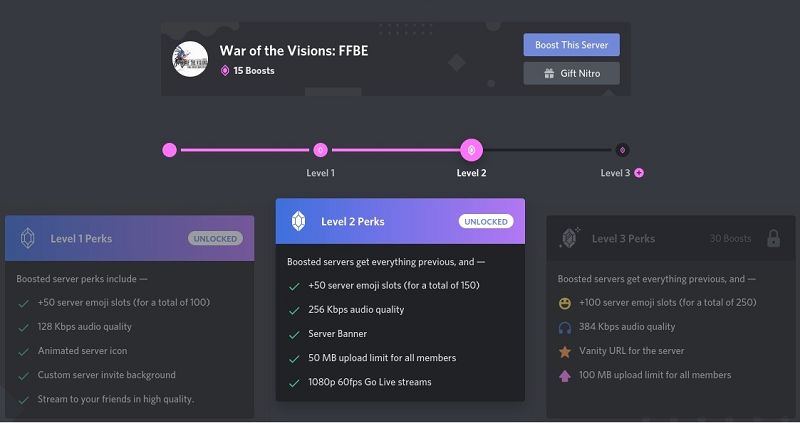Viewport: 800px width, 423px height.
Task: Click the headphones icon for 384 Kbps audio
Action: tap(565, 328)
